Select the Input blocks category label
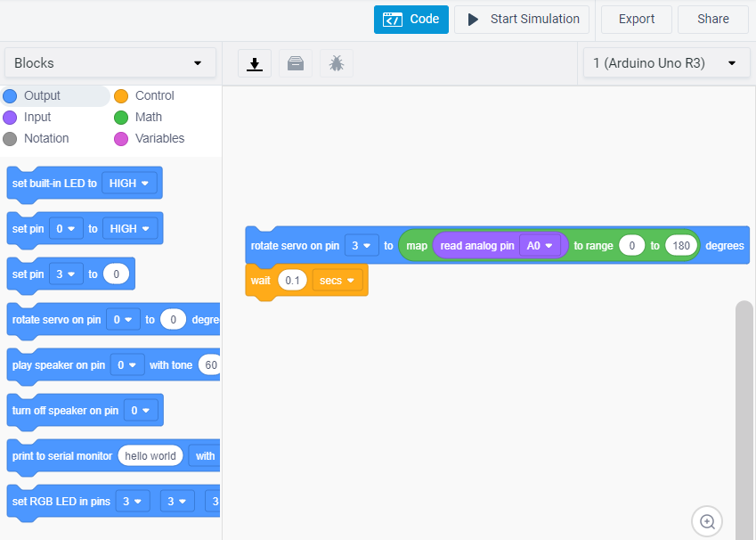The image size is (756, 540). click(x=37, y=117)
